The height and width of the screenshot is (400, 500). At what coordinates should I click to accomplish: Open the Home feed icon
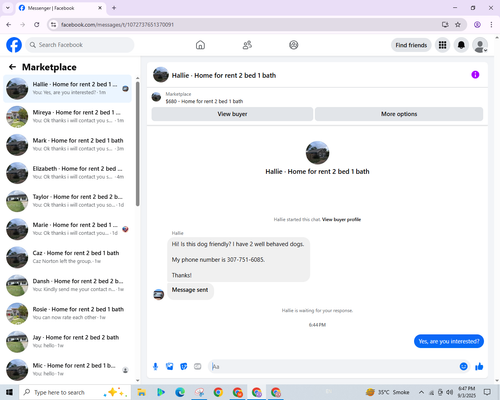(200, 45)
